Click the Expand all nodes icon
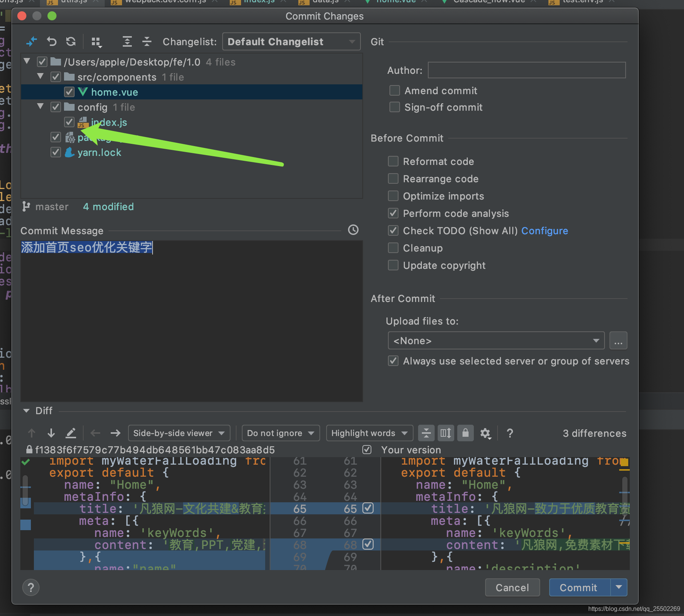Image resolution: width=684 pixels, height=616 pixels. [127, 41]
